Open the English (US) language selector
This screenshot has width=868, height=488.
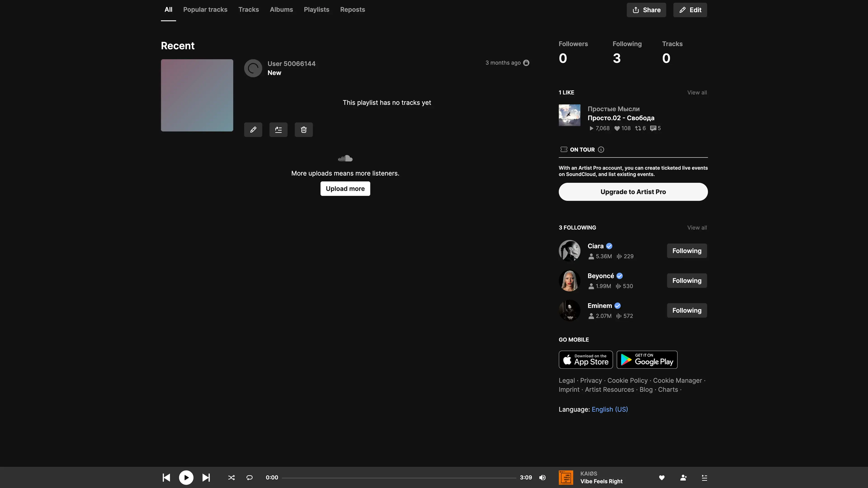pos(610,409)
